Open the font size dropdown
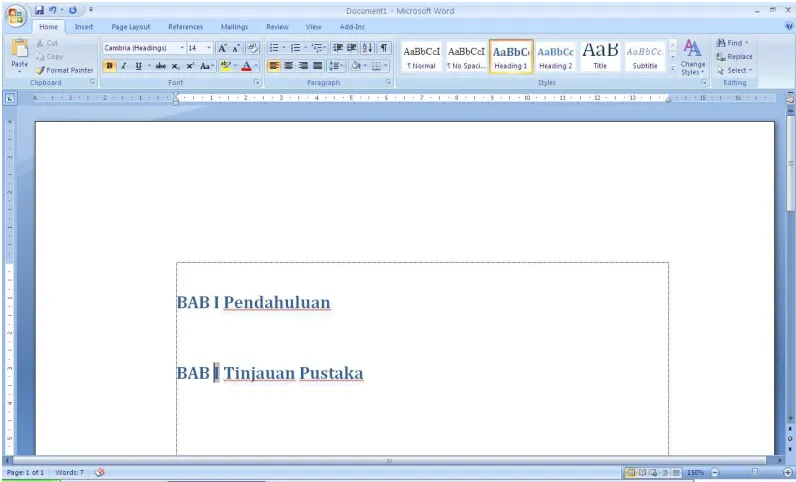This screenshot has height=482, width=796. tap(209, 48)
